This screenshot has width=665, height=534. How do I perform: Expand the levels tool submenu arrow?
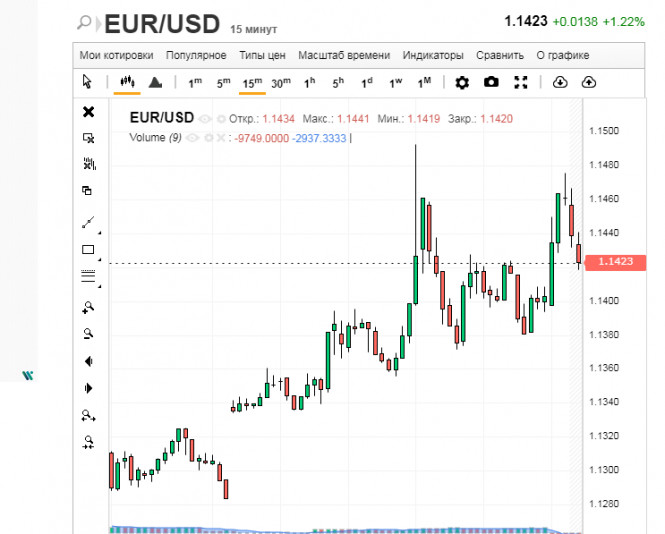pos(100,287)
